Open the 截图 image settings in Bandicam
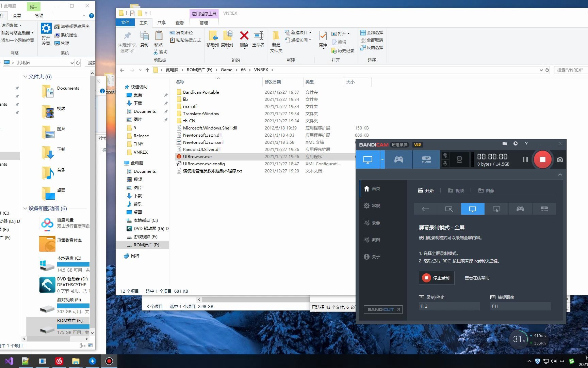The image size is (588, 368). 383,240
